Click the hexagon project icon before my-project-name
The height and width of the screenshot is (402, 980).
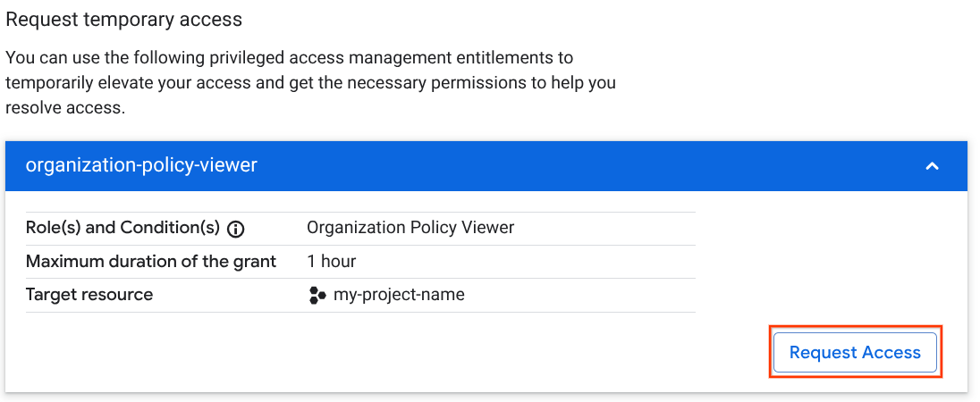(317, 296)
